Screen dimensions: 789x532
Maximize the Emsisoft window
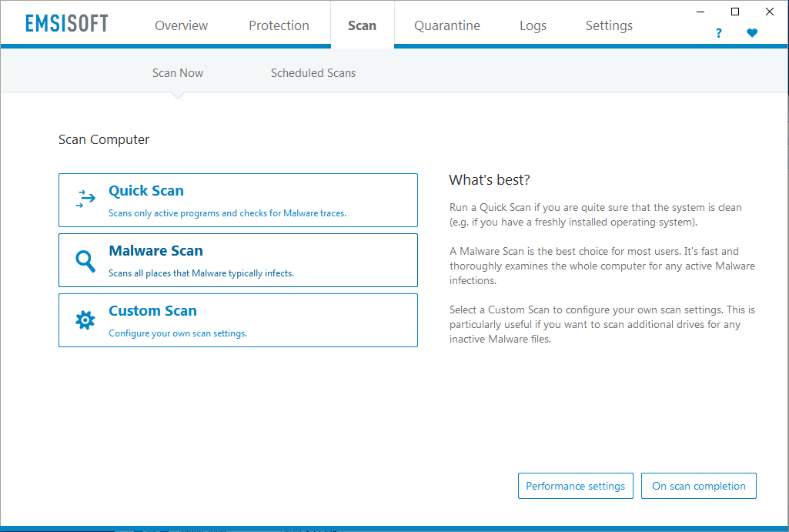click(734, 12)
